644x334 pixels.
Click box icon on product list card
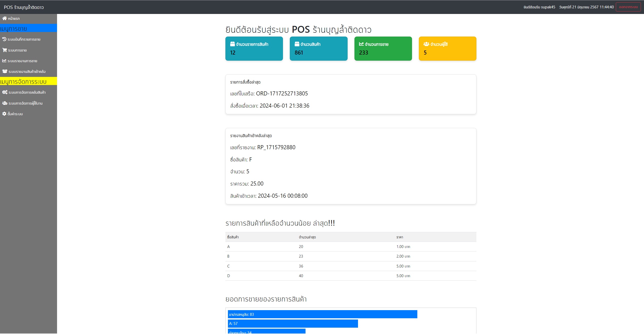coord(232,44)
